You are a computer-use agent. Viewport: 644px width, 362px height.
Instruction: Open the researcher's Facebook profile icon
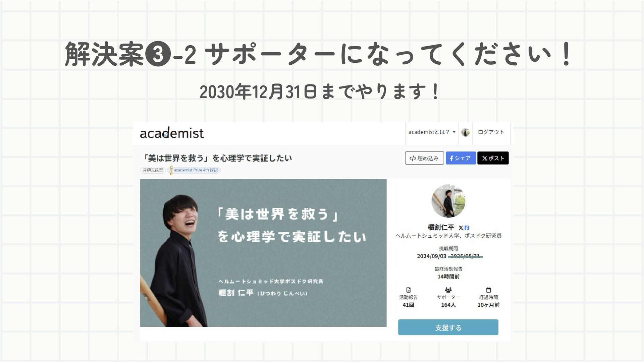[x=467, y=228]
